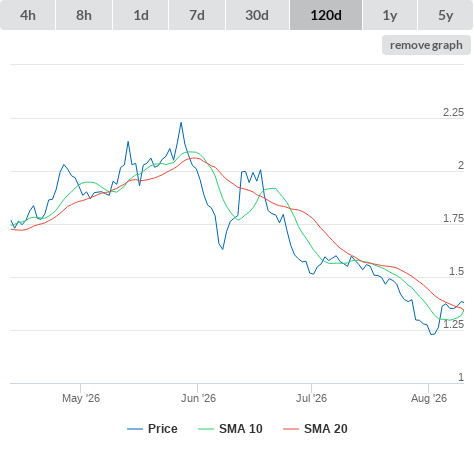The image size is (474, 455).
Task: Click the red SMA 20 legend marker
Action: [291, 429]
